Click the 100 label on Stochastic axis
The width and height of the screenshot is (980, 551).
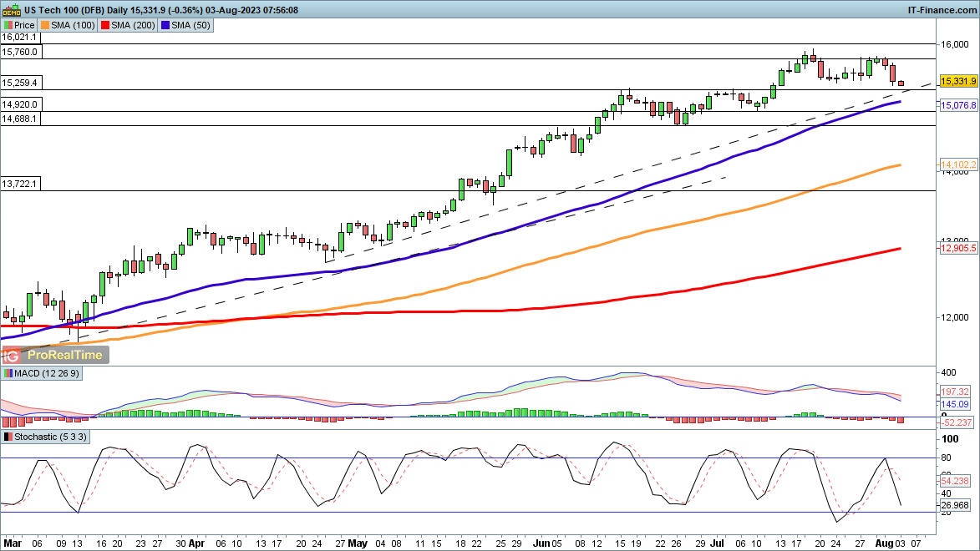(949, 439)
